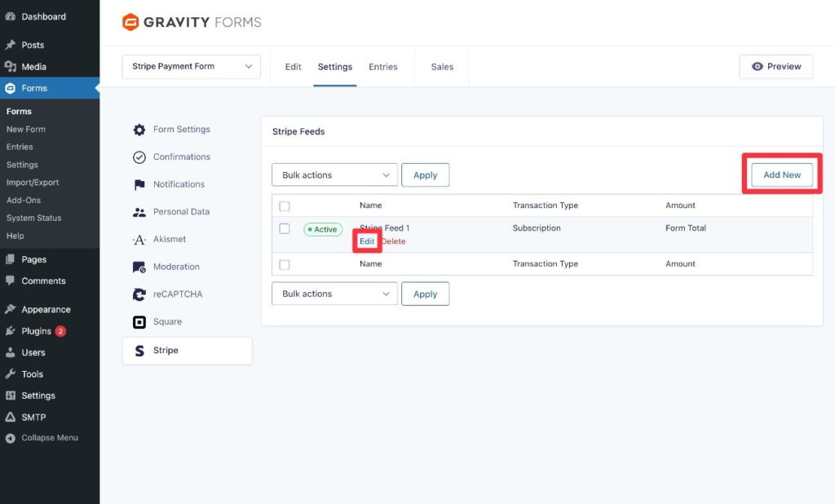
Task: Click the Posts pin icon
Action: (x=10, y=45)
